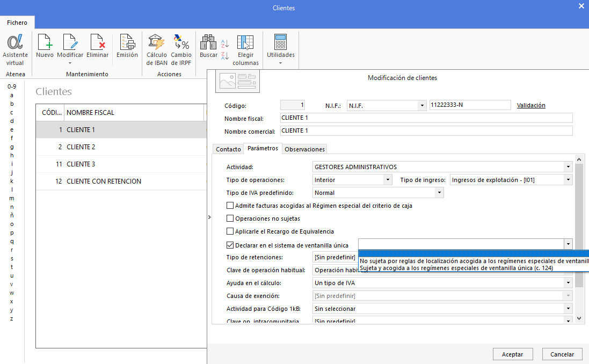The width and height of the screenshot is (589, 364).
Task: Check Aplicarle el Recargo de Equivalencia
Action: [x=230, y=231]
